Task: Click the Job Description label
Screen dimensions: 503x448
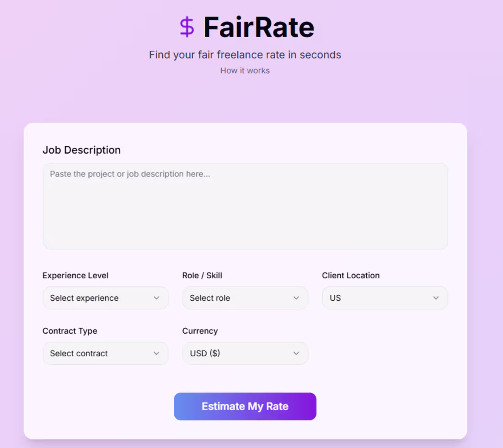Action: pos(81,150)
